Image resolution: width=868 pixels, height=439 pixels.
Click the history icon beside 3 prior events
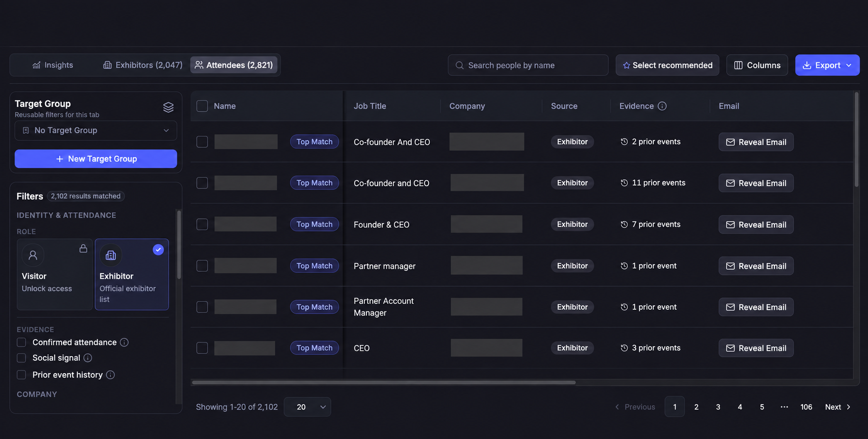coord(624,348)
